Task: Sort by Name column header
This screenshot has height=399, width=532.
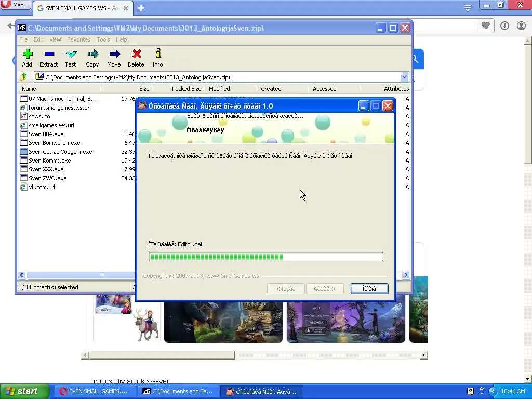Action: 59,89
